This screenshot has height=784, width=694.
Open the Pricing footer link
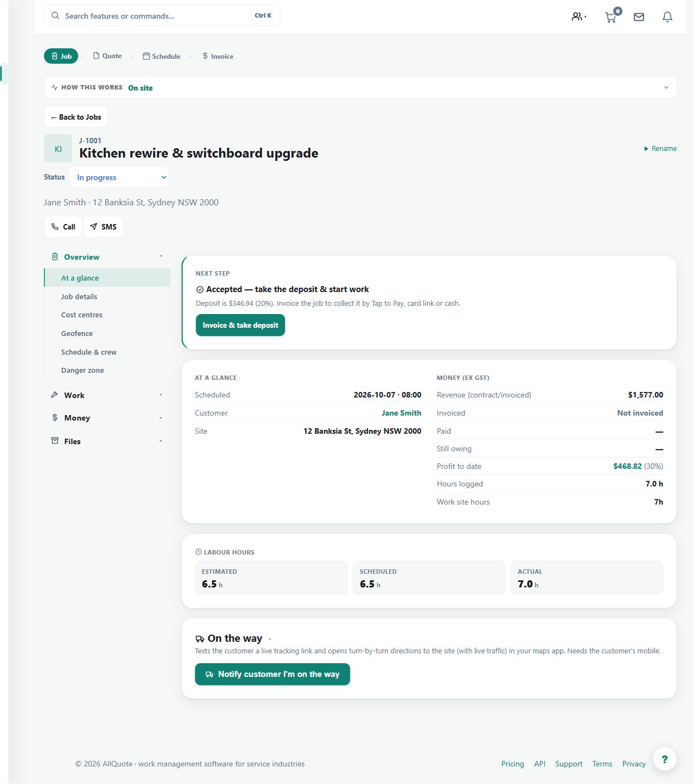tap(512, 764)
